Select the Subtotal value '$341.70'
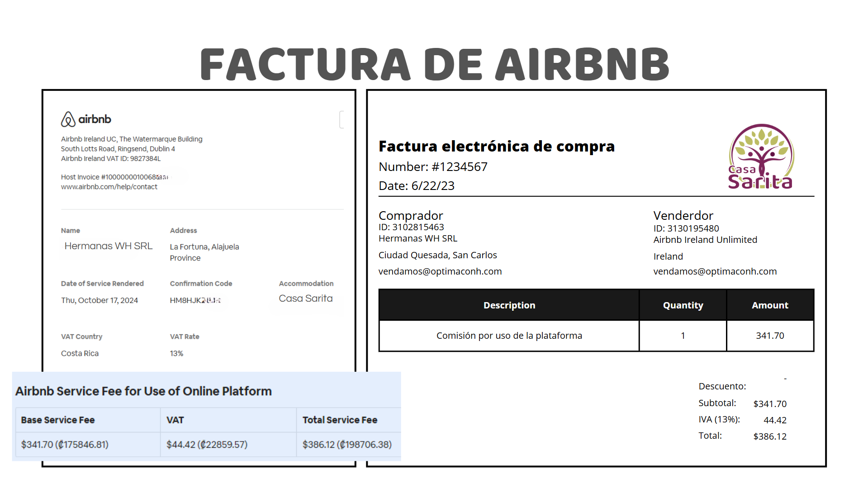The height and width of the screenshot is (488, 868). coord(770,404)
